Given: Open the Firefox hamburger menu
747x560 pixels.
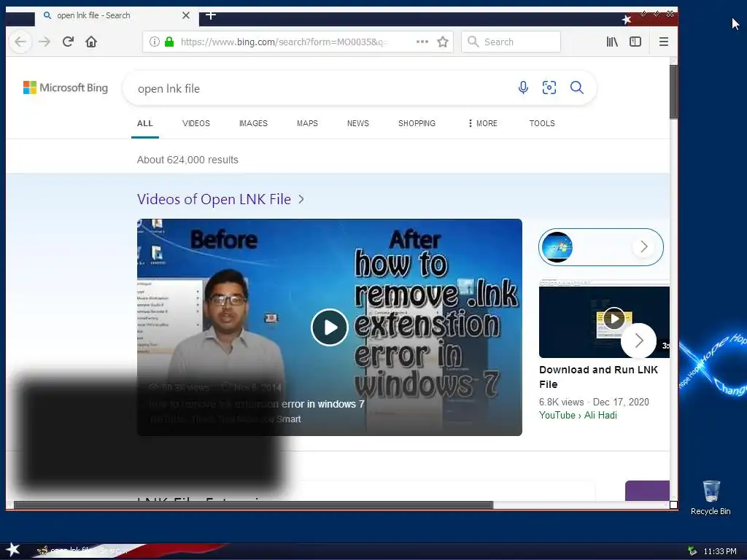Looking at the screenshot, I should coord(664,42).
